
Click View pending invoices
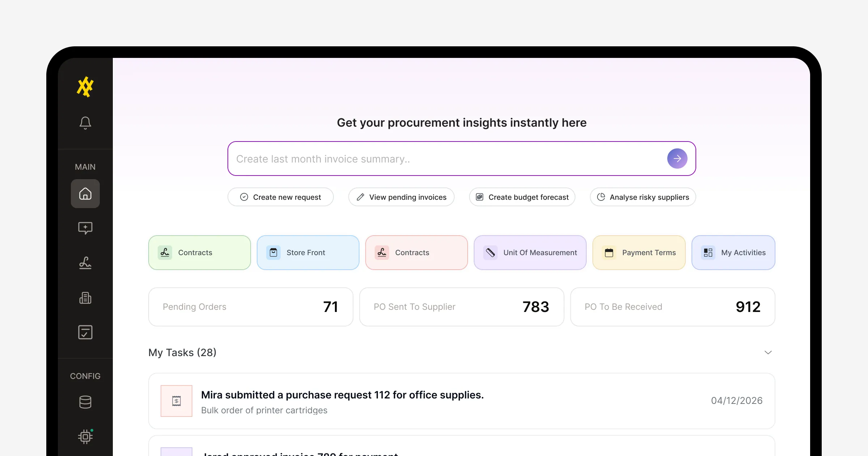401,197
